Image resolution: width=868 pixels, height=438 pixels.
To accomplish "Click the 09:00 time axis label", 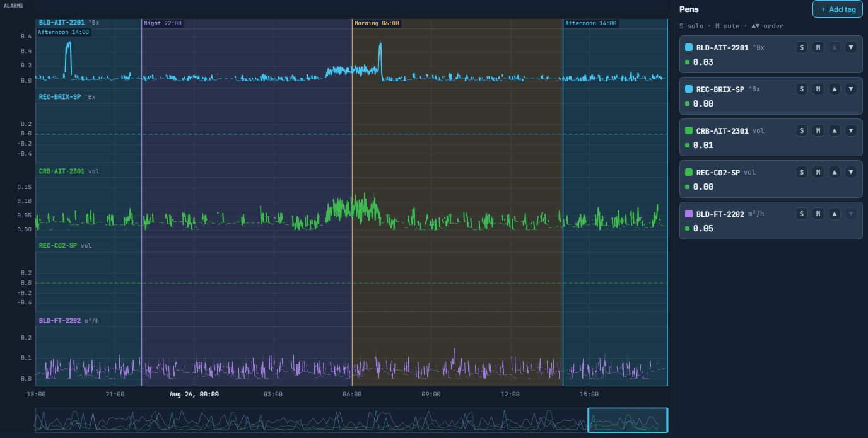I will coord(431,395).
